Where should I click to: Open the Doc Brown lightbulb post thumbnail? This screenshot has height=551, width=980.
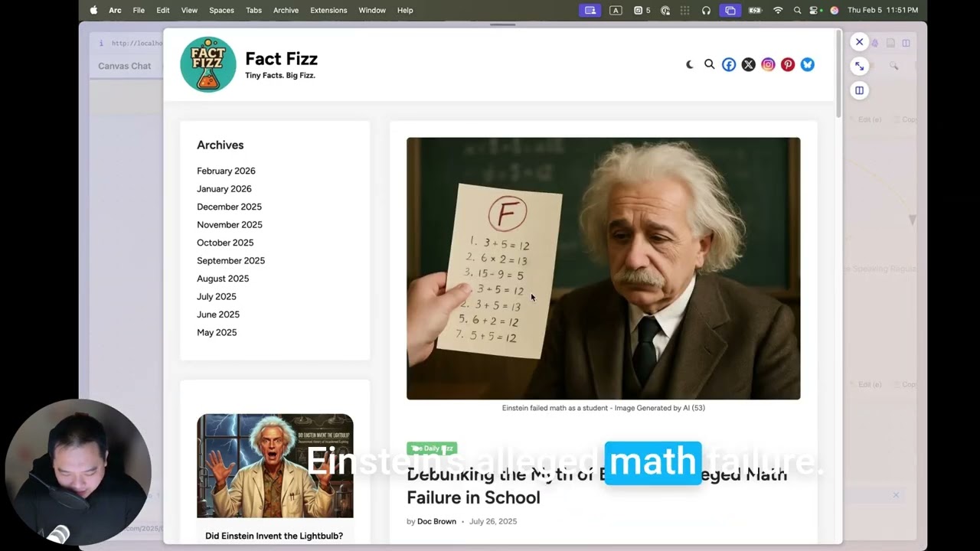pos(275,466)
